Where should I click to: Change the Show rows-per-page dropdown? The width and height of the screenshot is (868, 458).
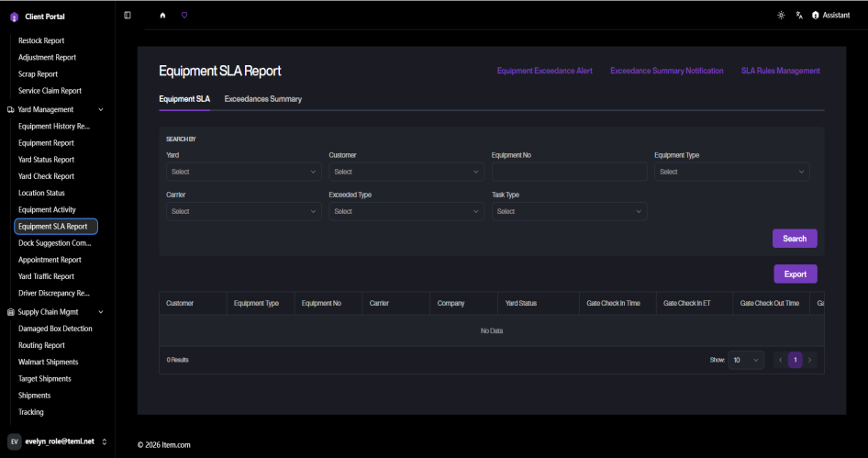pos(746,360)
